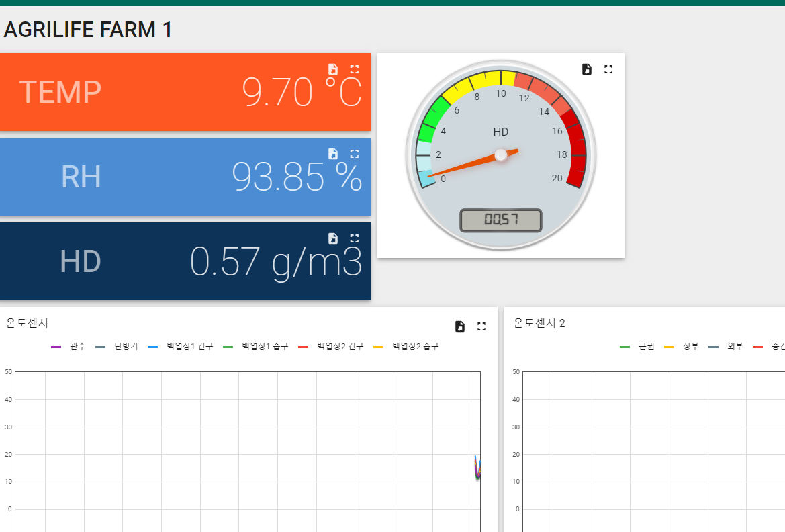This screenshot has width=785, height=532.
Task: Expand the HD g/m3 card to fullscreen
Action: [355, 238]
